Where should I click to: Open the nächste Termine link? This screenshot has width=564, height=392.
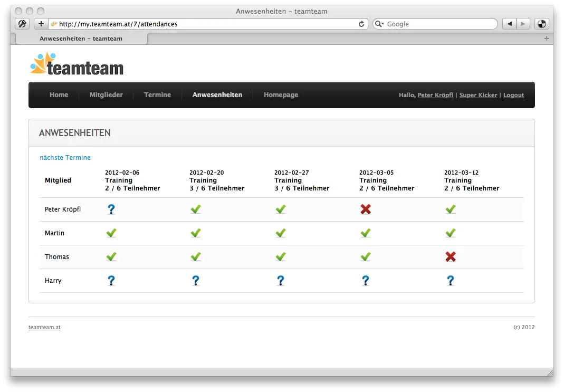coord(65,157)
